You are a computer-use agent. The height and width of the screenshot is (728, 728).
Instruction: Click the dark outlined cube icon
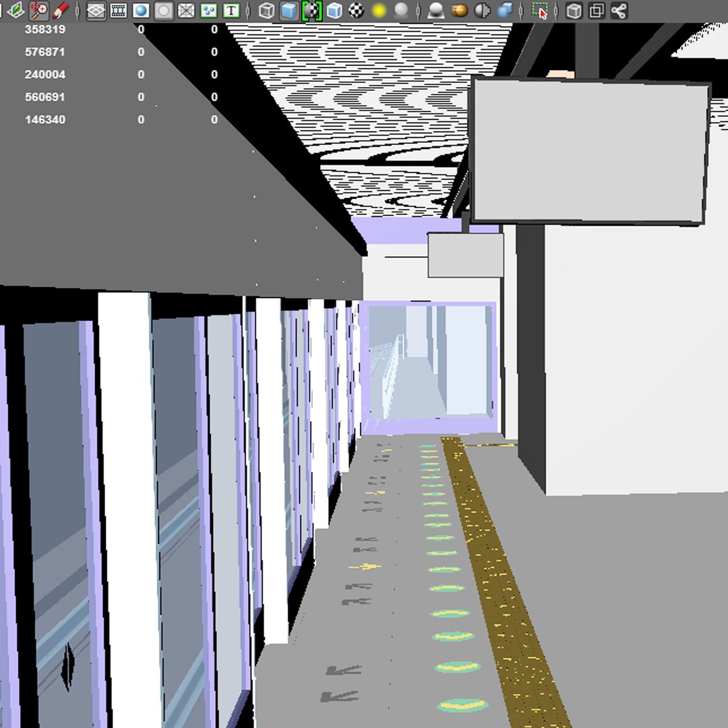[574, 10]
